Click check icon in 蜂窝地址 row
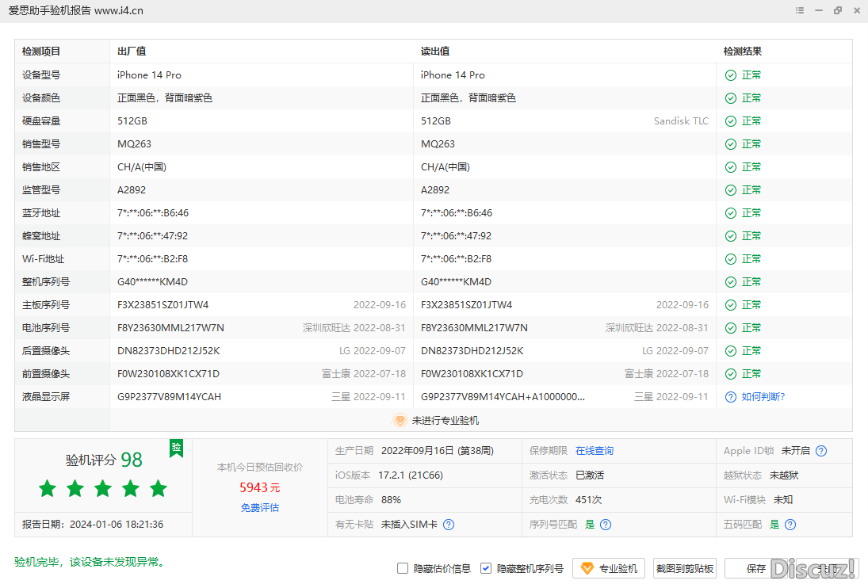868x588 pixels. point(731,235)
